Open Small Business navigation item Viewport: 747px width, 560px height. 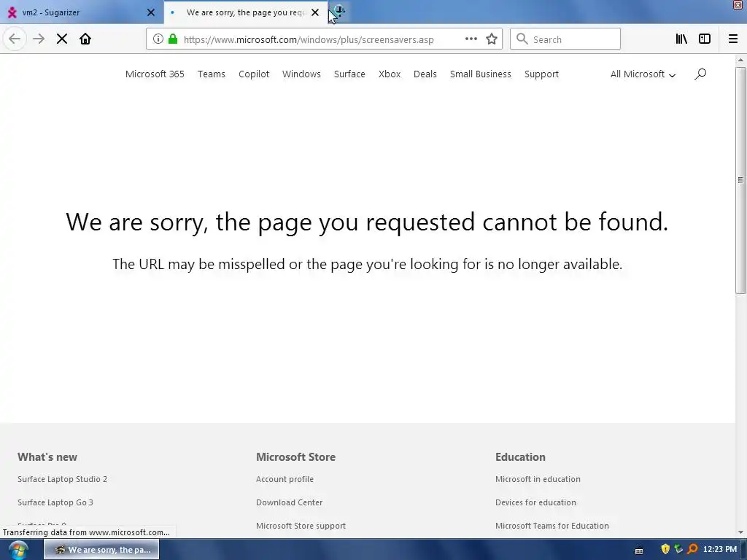(x=480, y=74)
